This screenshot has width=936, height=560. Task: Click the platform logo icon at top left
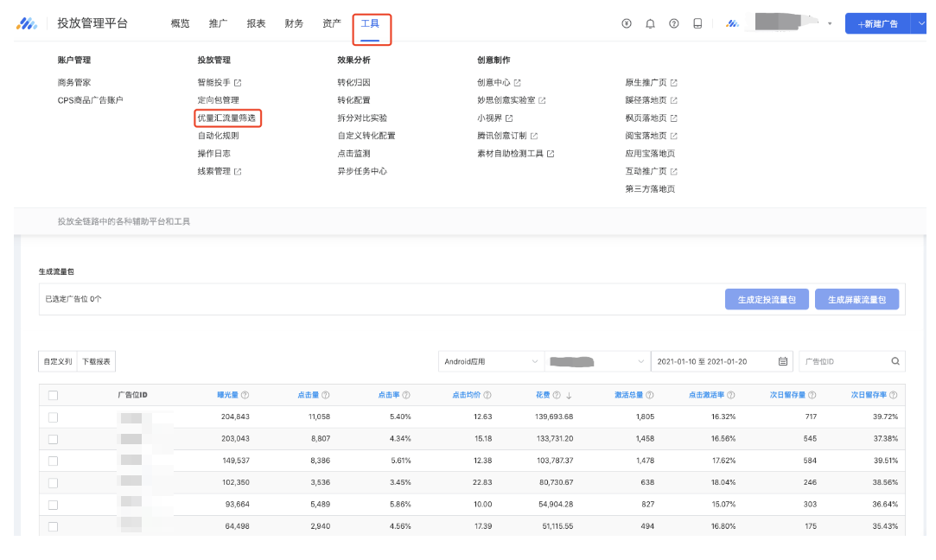click(x=27, y=23)
